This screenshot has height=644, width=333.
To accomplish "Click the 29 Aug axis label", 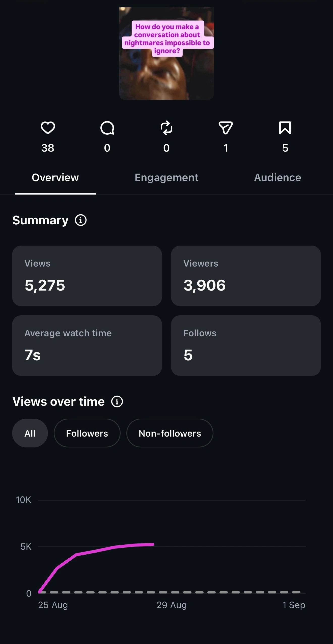I will 172,605.
